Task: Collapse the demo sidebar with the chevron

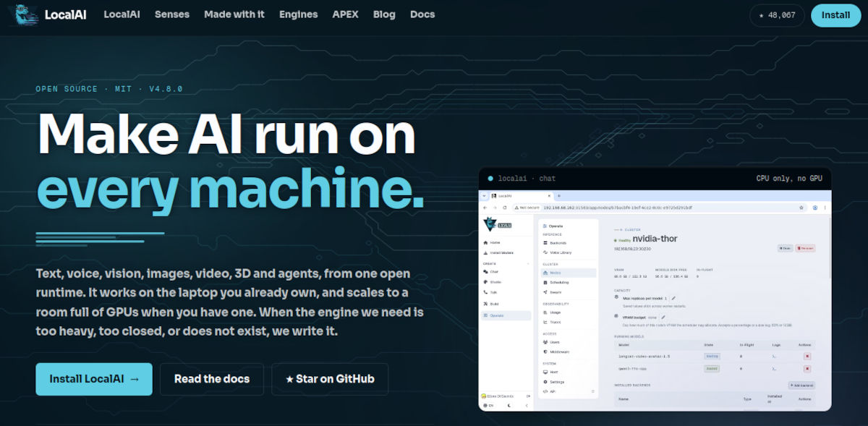Action: 527,405
